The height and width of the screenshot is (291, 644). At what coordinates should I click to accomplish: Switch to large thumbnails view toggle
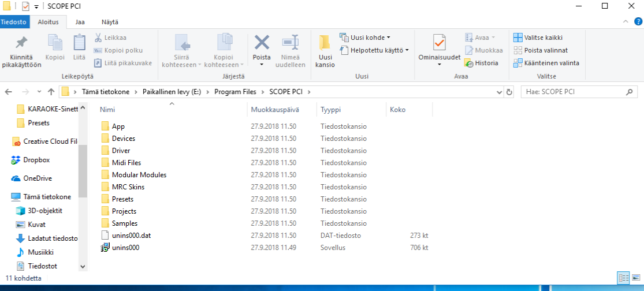pyautogui.click(x=635, y=278)
